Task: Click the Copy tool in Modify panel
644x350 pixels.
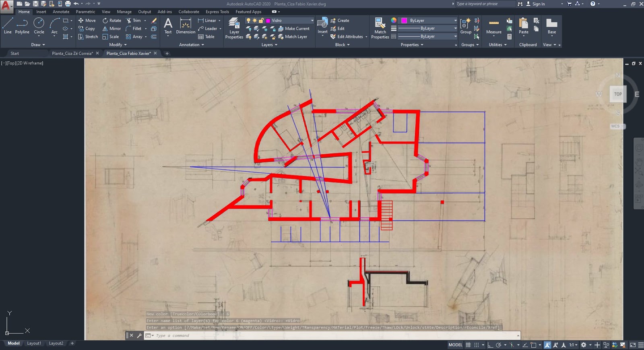Action: 87,29
